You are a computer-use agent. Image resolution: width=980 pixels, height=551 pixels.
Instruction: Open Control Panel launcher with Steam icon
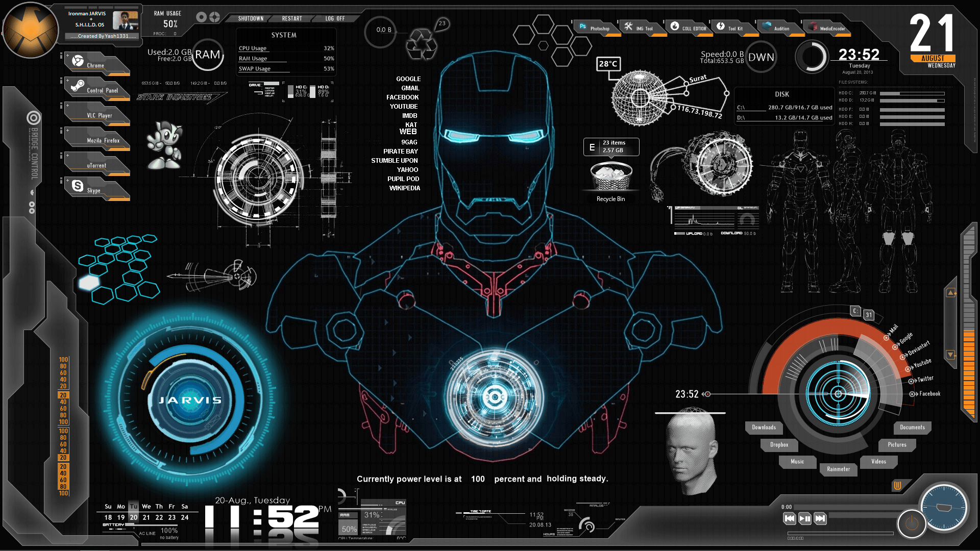97,88
